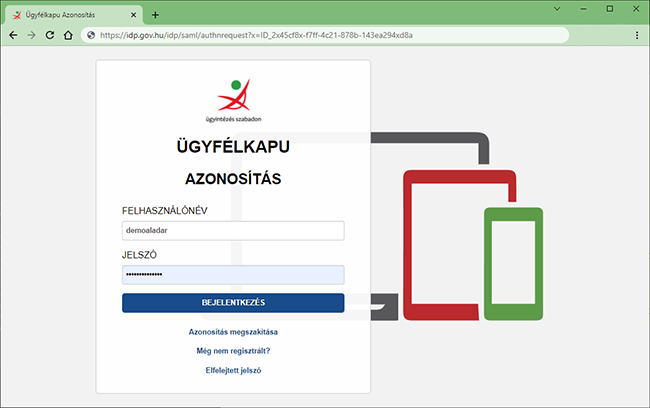Click the ügyintézés szabadon logo
This screenshot has height=408, width=650.
[x=233, y=100]
